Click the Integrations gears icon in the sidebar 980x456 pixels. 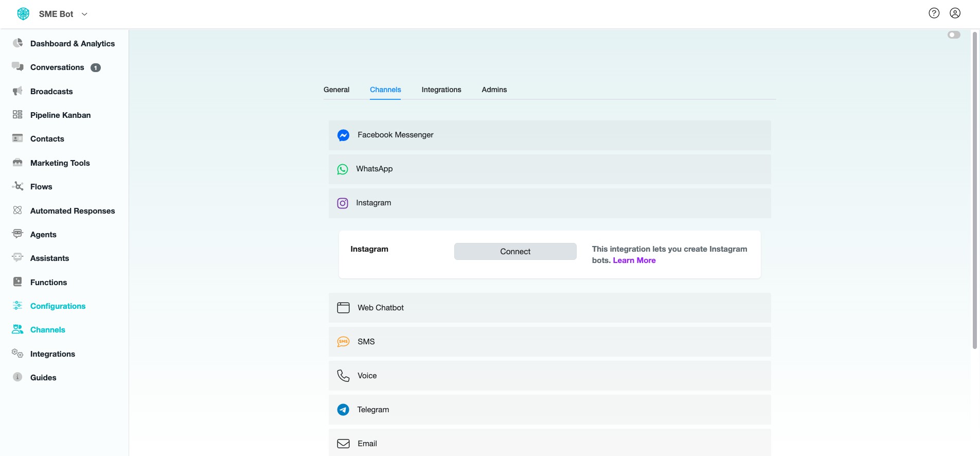[x=18, y=354]
